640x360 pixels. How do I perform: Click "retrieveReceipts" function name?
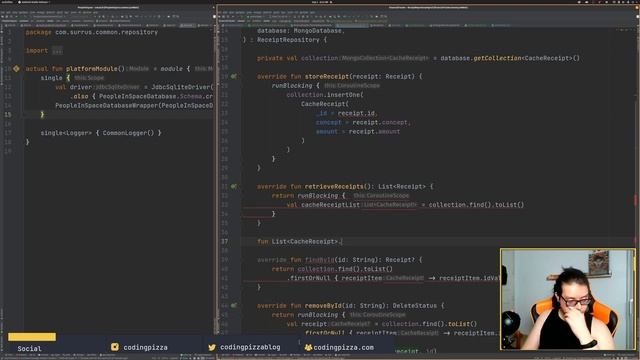[334, 187]
